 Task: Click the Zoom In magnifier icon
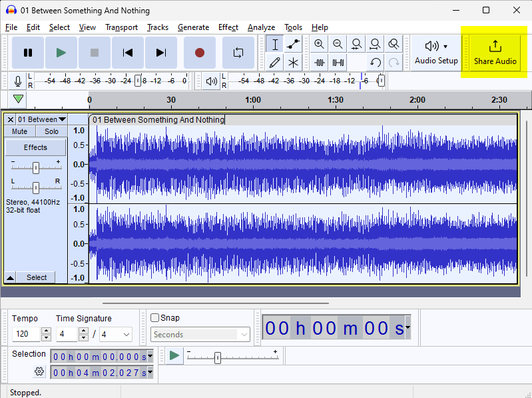pos(320,45)
